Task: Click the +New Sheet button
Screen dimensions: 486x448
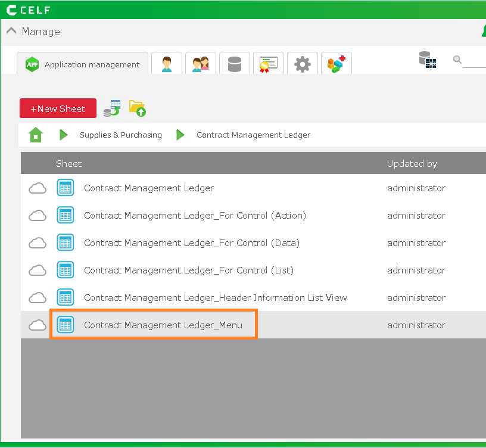Action: (x=58, y=108)
